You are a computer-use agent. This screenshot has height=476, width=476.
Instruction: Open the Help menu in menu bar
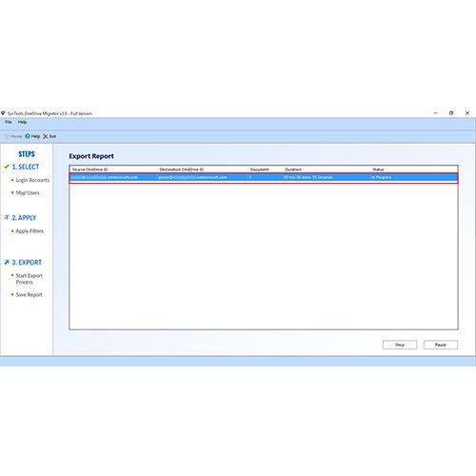coord(22,122)
